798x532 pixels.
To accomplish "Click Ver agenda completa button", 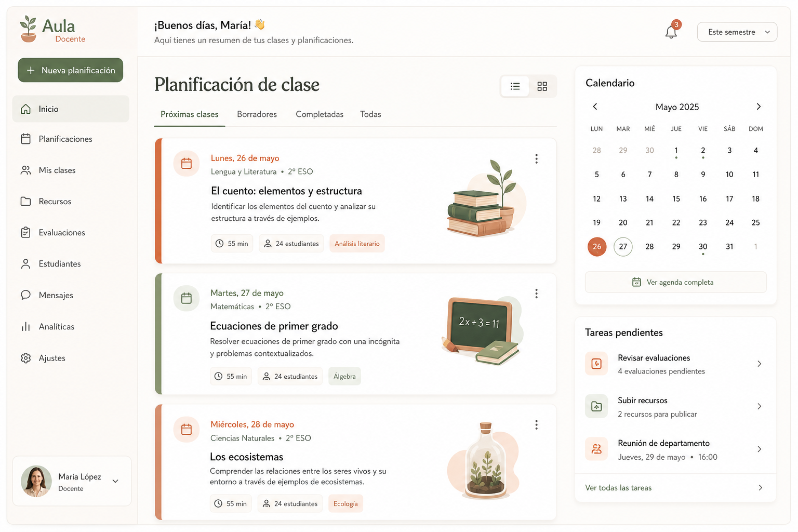I will 675,282.
